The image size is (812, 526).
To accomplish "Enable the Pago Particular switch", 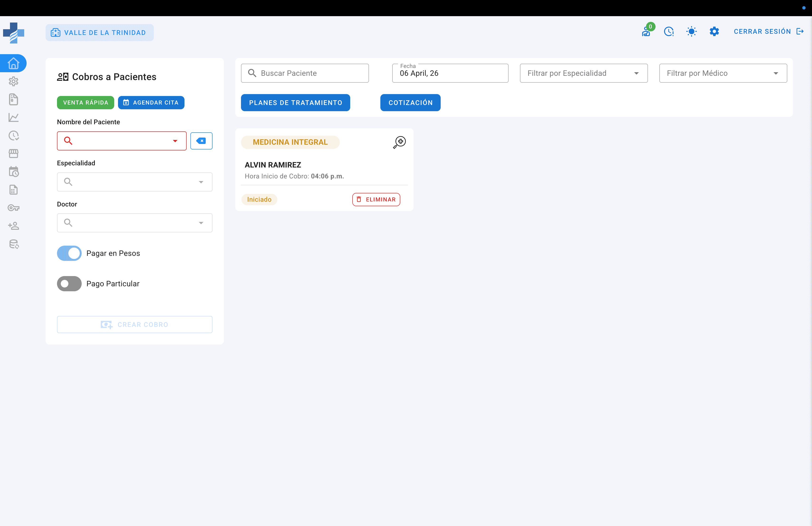I will [69, 284].
